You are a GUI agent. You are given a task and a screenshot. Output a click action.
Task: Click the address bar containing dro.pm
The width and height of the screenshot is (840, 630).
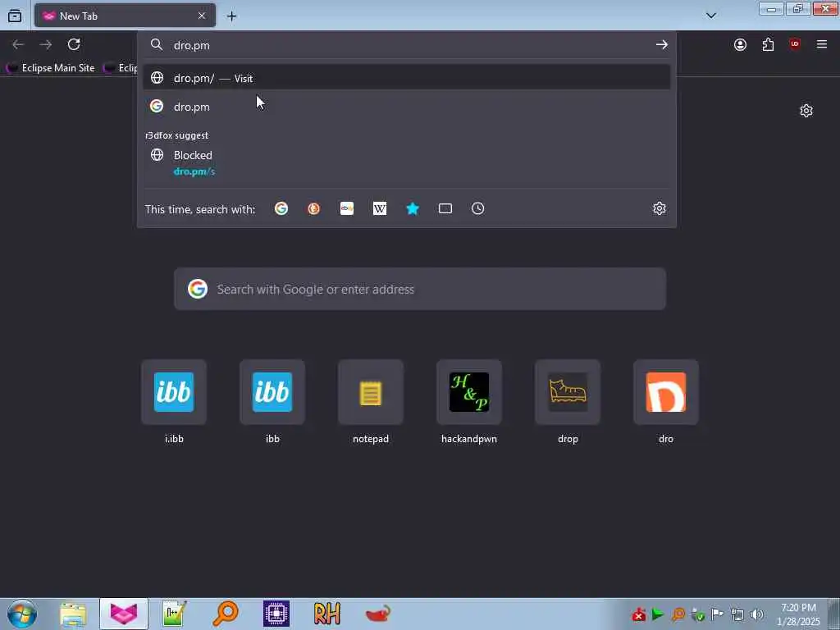pos(407,45)
